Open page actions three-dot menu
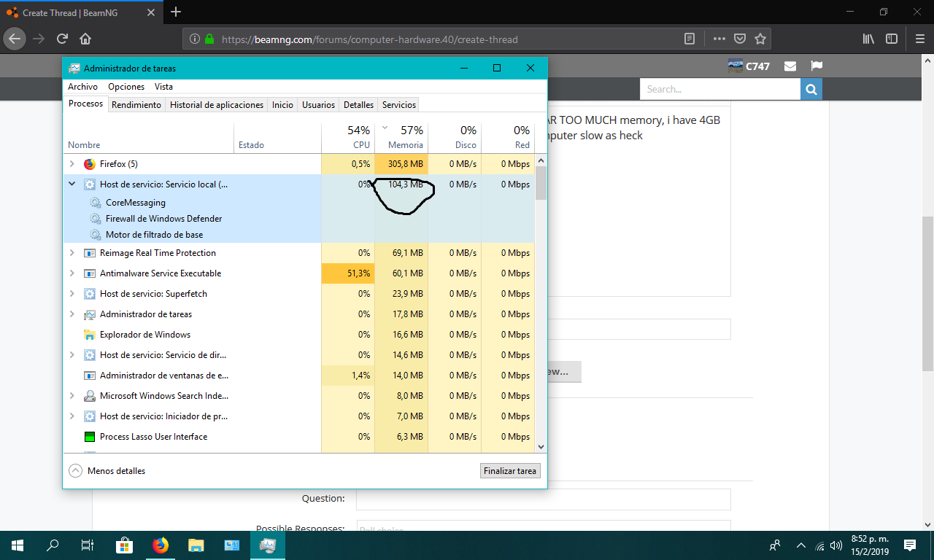 click(x=719, y=39)
